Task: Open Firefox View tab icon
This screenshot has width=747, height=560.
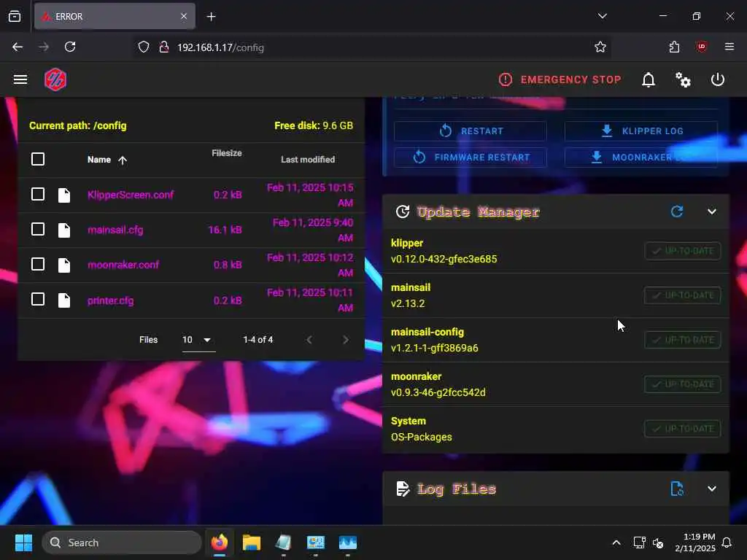Action: [x=15, y=17]
